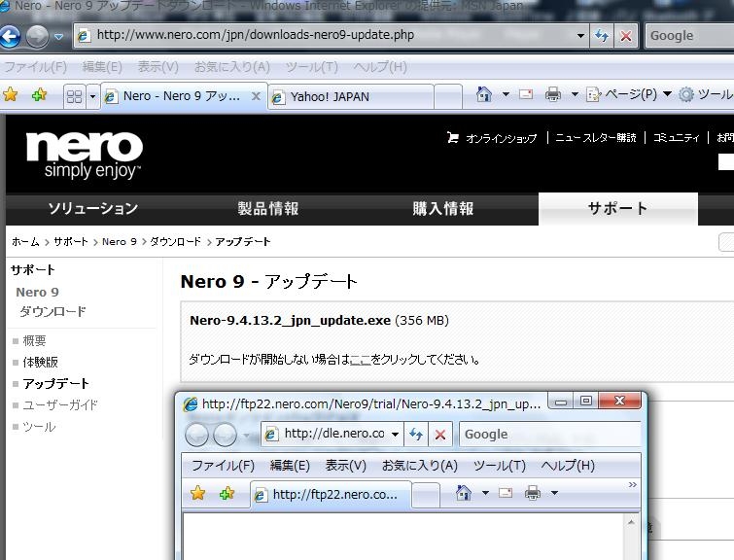Image resolution: width=734 pixels, height=560 pixels.
Task: Expand Print options dropdown in main toolbar
Action: [x=575, y=94]
